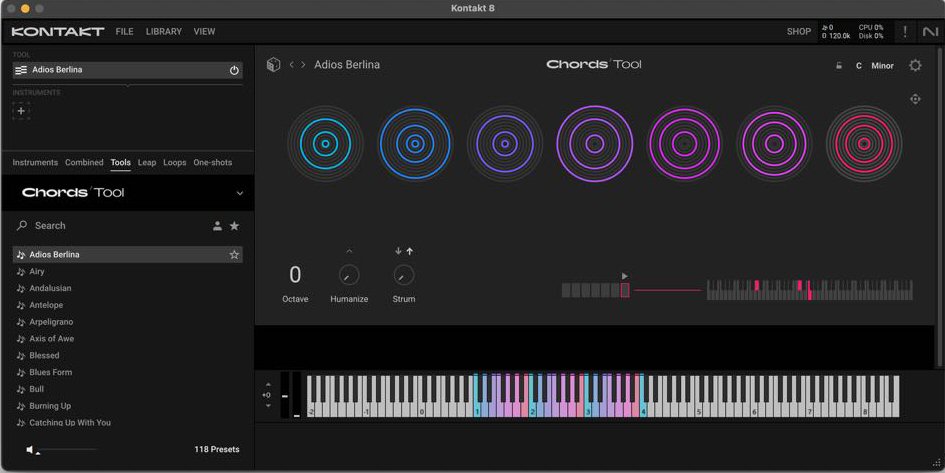
Task: Add instrument with the plus slot
Action: pyautogui.click(x=21, y=111)
